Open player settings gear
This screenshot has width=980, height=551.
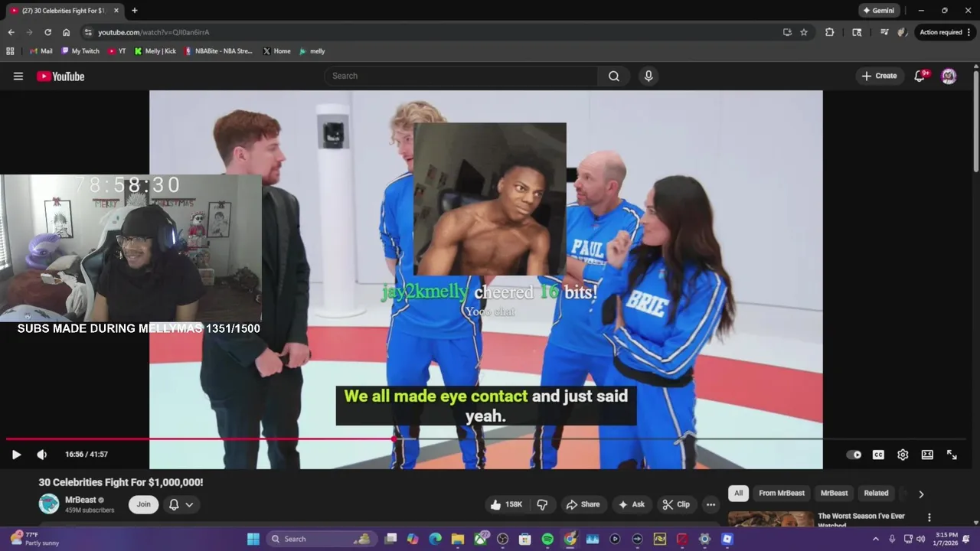click(903, 455)
